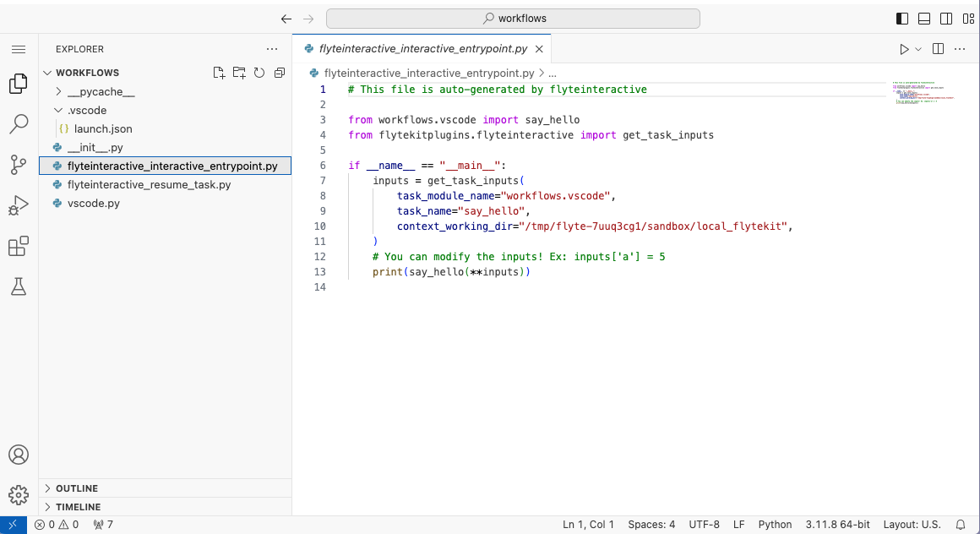This screenshot has height=534, width=980.
Task: Open the Source Control view
Action: click(x=19, y=165)
